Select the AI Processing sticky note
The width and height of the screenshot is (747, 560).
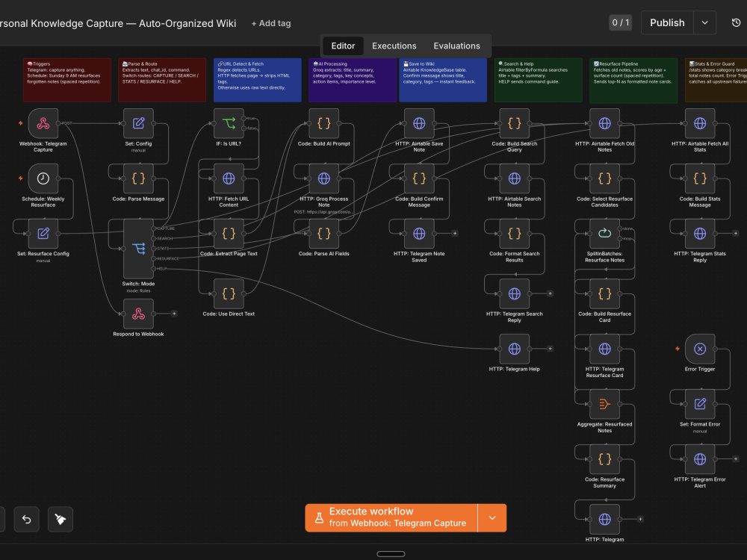(353, 80)
